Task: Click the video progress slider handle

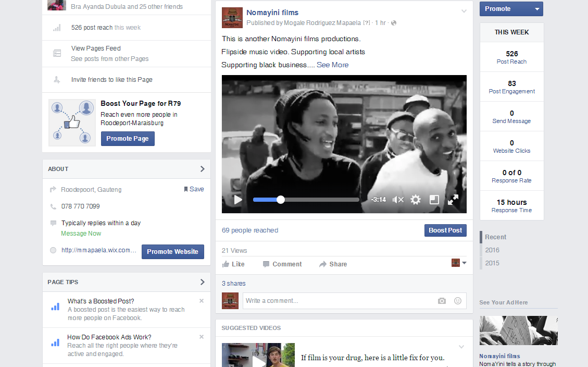Action: click(x=281, y=200)
